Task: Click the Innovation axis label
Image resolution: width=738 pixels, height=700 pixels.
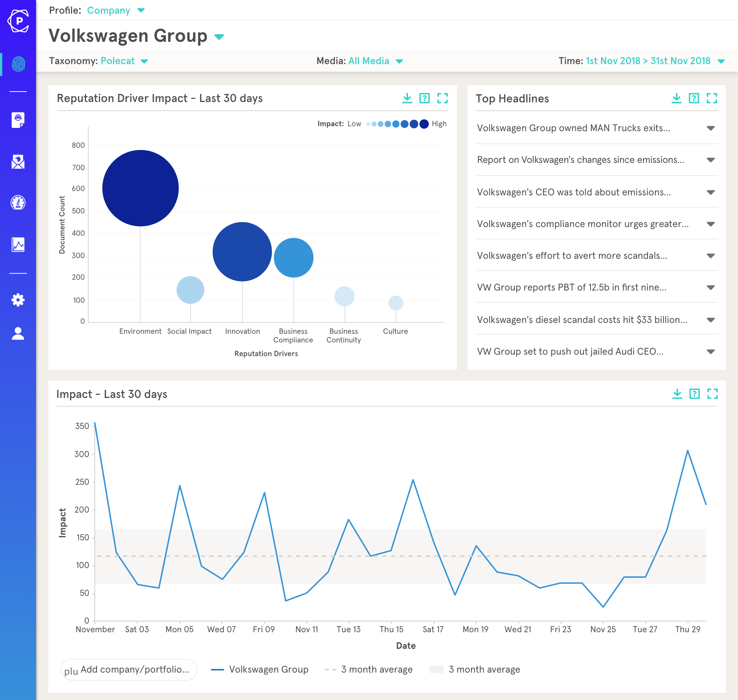Action: coord(243,331)
